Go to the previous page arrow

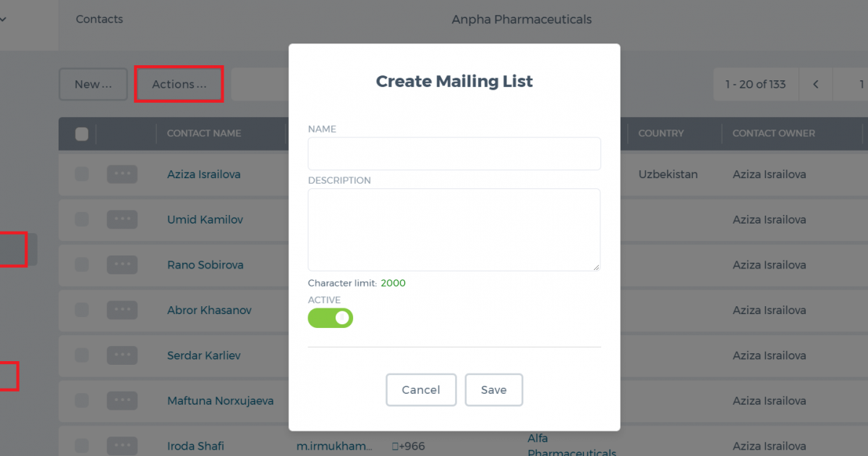click(x=816, y=85)
